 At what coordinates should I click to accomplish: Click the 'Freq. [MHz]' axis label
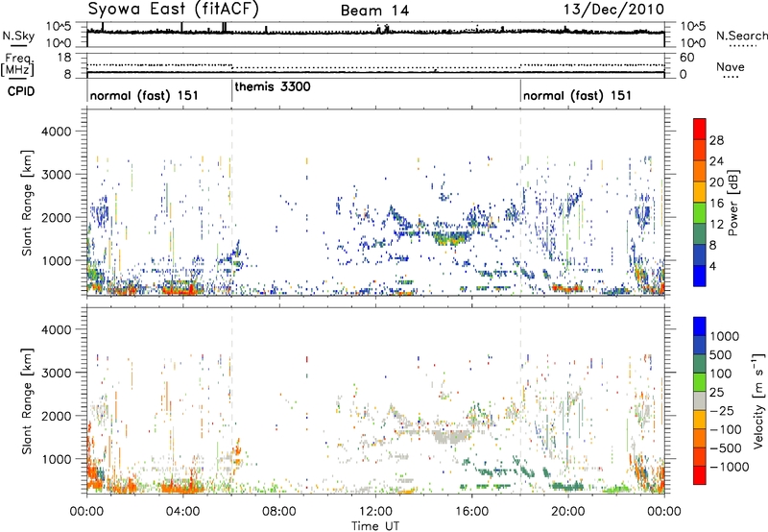point(18,64)
